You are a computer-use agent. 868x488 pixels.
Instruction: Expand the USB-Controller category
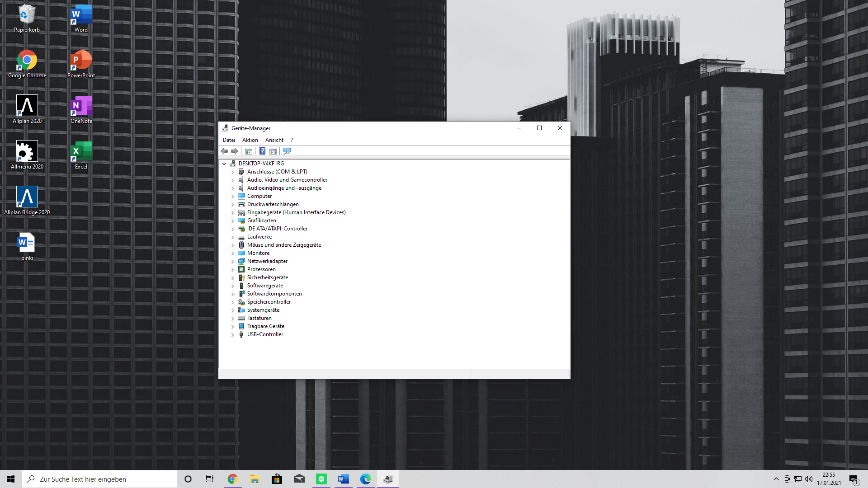pyautogui.click(x=233, y=335)
